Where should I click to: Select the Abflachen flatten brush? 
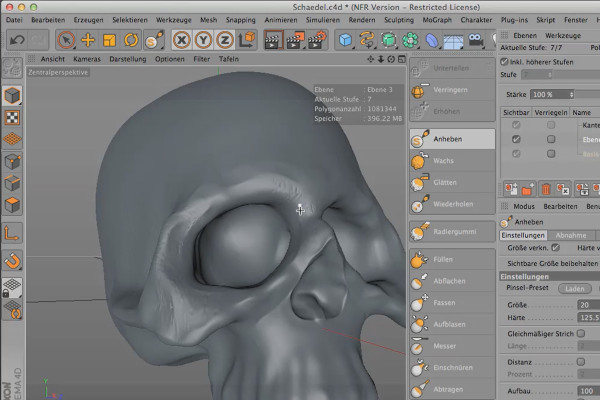coord(452,281)
